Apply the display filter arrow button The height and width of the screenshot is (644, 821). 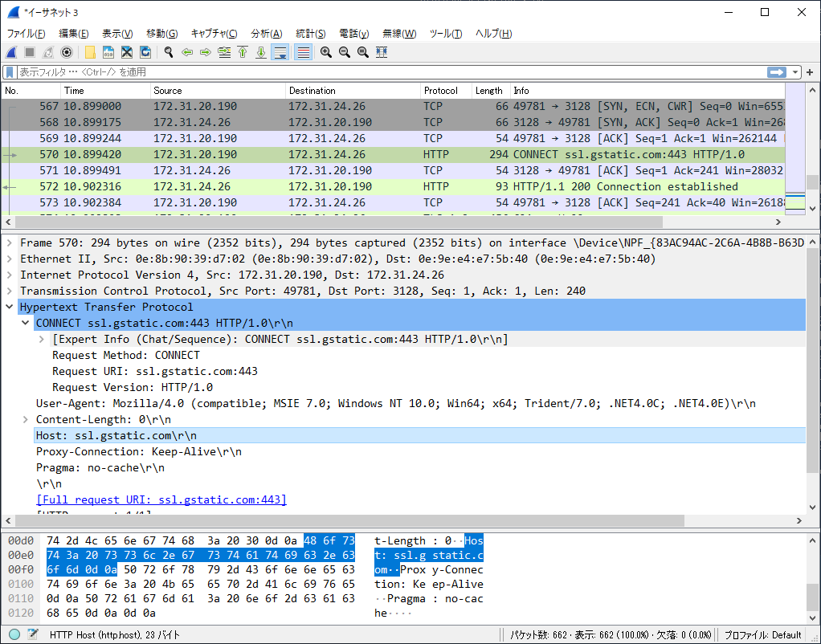coord(777,72)
